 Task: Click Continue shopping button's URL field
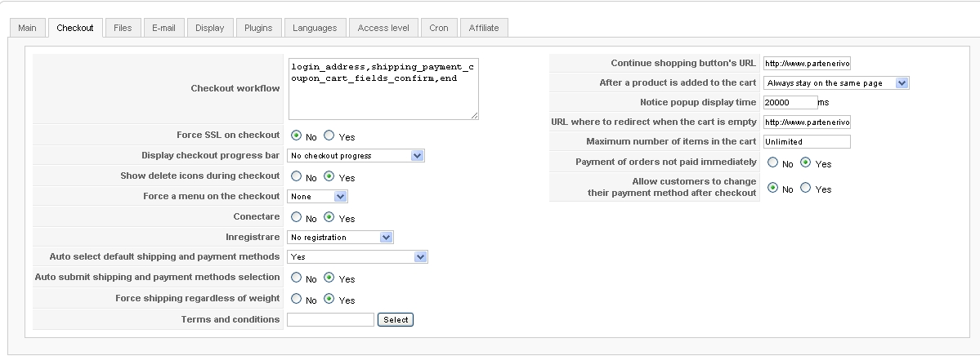click(x=807, y=63)
